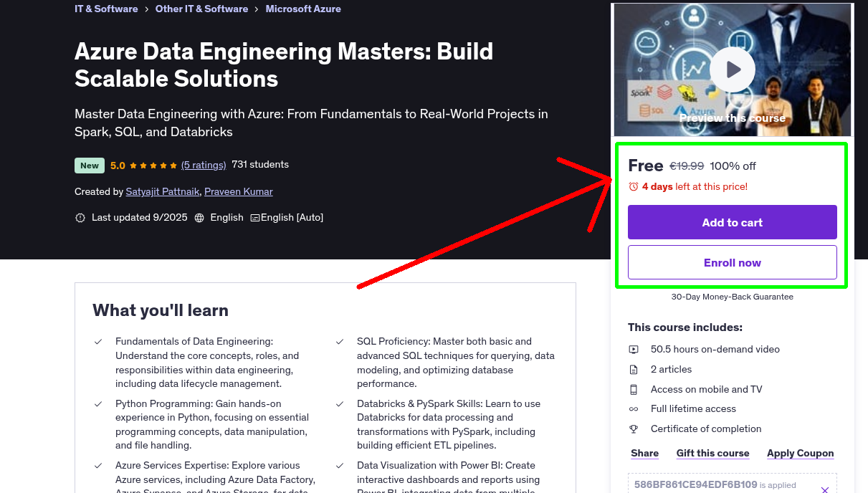Click the 'This course includes:' heading
This screenshot has width=868, height=493.
coord(685,327)
